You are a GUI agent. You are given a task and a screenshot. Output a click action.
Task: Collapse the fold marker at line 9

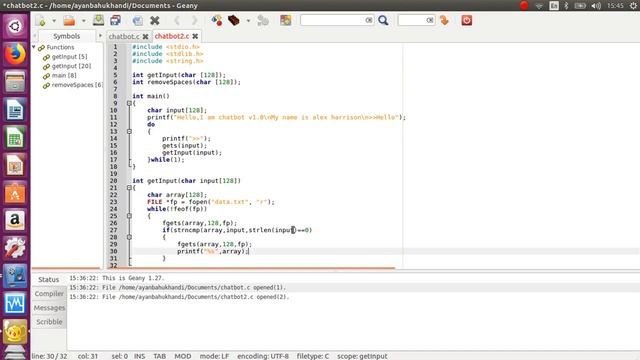129,103
